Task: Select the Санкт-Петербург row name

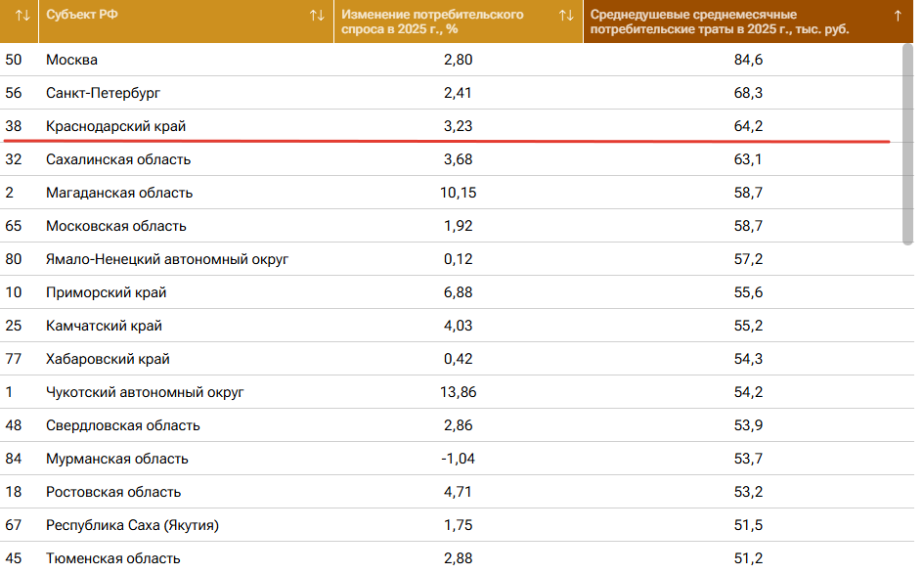Action: click(x=103, y=93)
